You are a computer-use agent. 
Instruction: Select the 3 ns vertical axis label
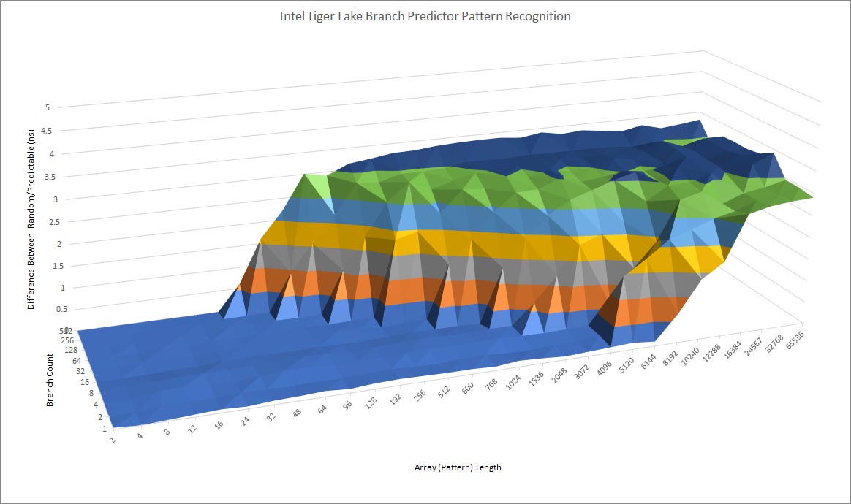[x=56, y=199]
